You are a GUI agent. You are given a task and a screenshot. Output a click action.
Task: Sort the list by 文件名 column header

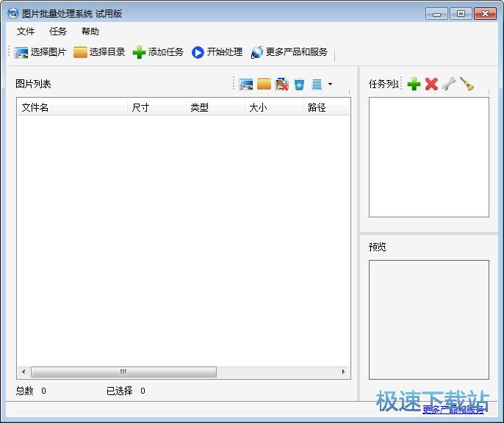pos(72,107)
